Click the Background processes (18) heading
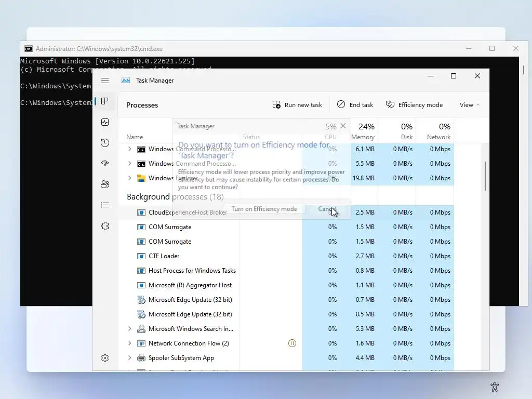This screenshot has width=532, height=399. pos(175,197)
